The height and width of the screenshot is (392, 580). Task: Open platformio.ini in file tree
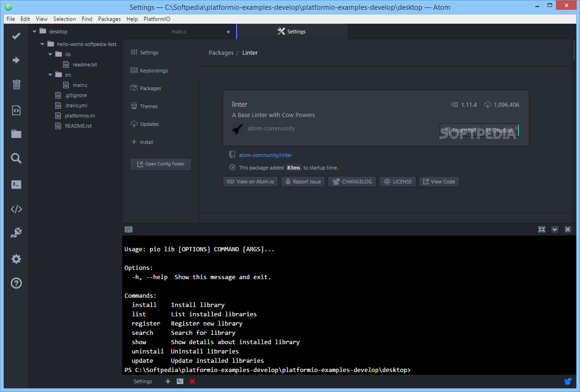(x=80, y=116)
